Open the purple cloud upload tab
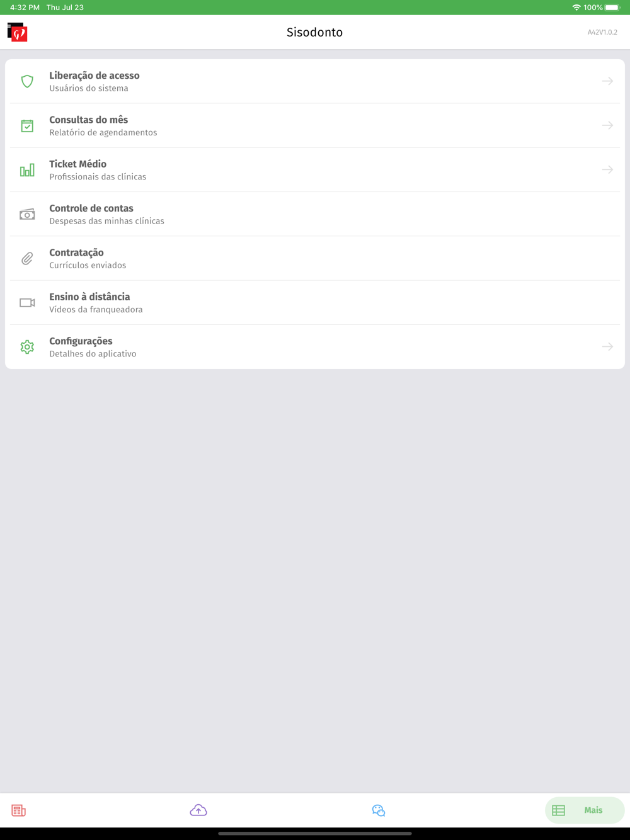 pyautogui.click(x=198, y=810)
